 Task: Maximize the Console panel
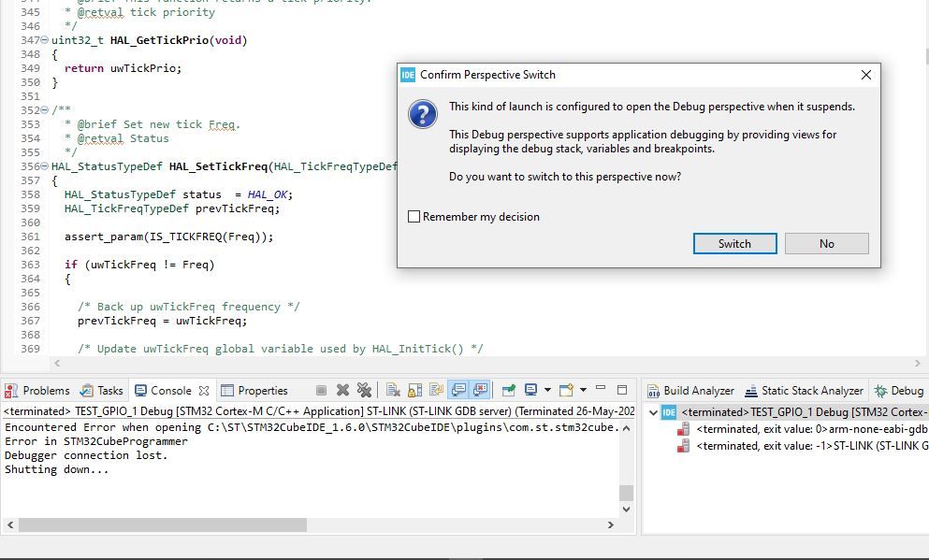pos(622,390)
